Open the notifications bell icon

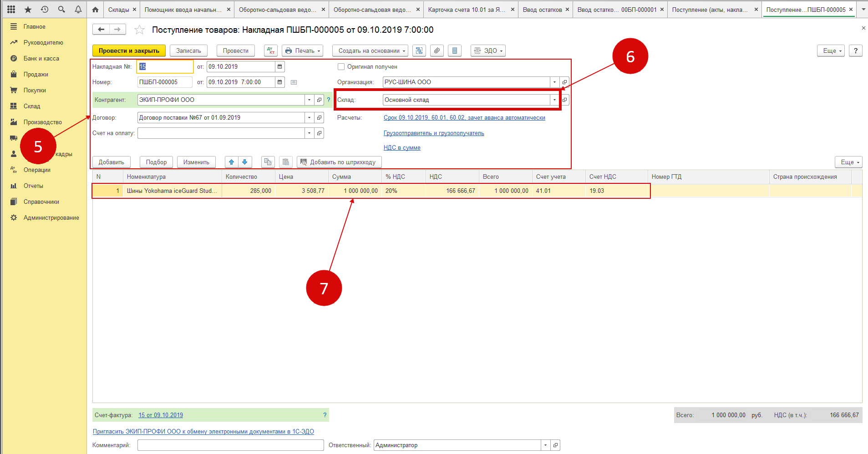[78, 9]
